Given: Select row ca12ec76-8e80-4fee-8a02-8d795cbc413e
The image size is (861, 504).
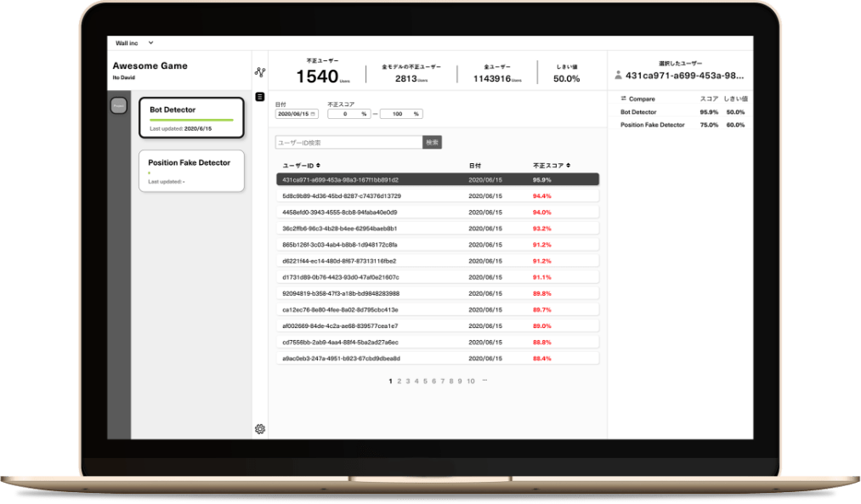Looking at the screenshot, I should (x=438, y=309).
